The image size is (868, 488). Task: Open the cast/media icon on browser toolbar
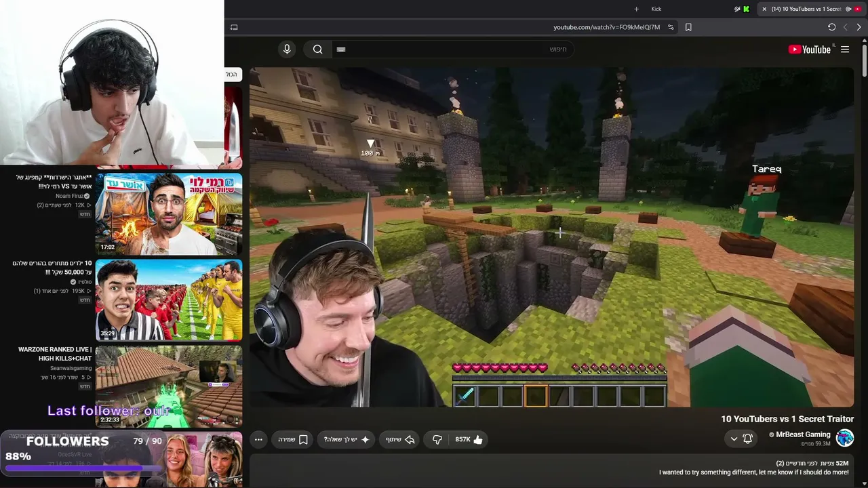point(234,27)
